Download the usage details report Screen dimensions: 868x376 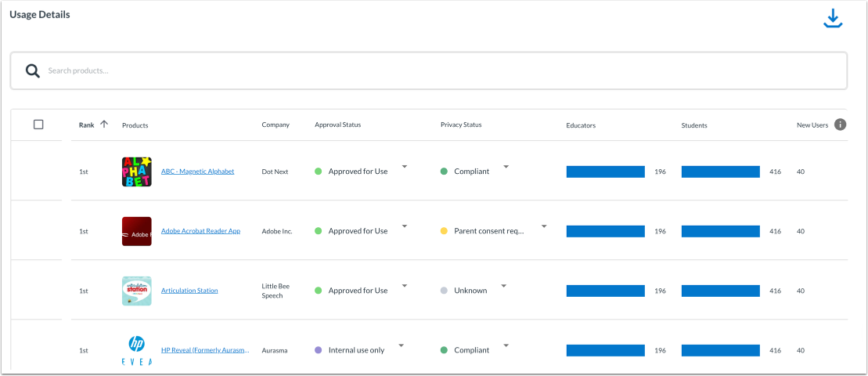[833, 19]
